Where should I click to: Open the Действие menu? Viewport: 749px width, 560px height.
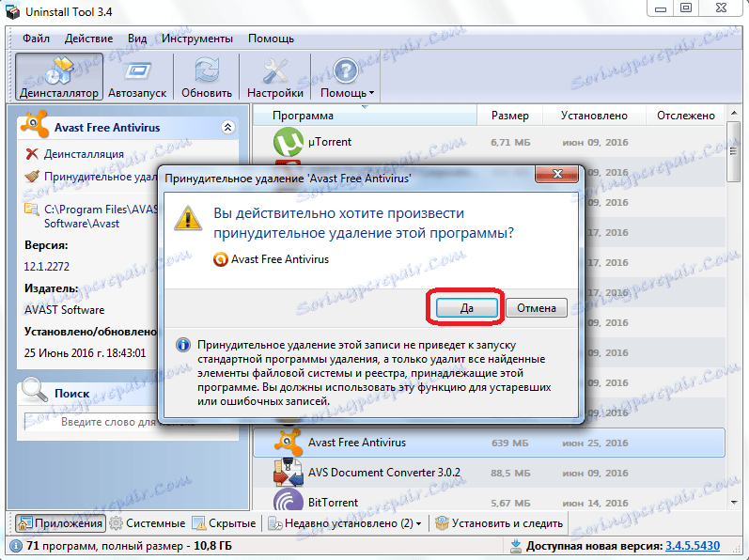coord(89,39)
